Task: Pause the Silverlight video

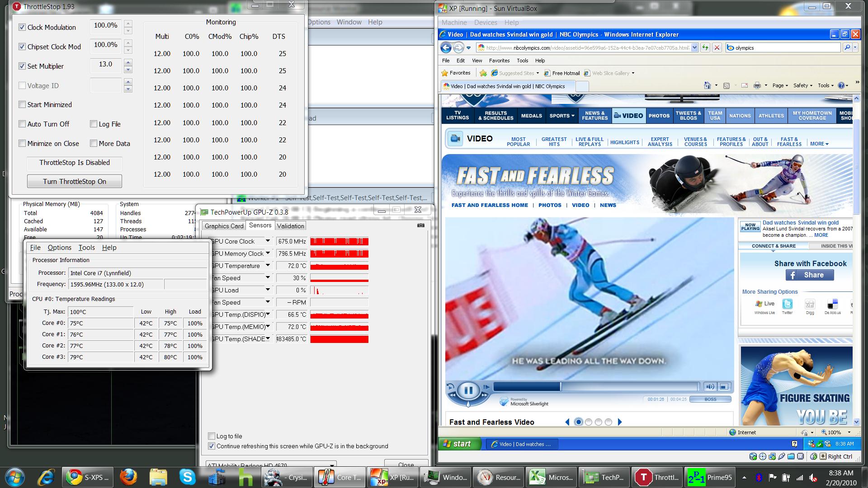Action: click(468, 390)
